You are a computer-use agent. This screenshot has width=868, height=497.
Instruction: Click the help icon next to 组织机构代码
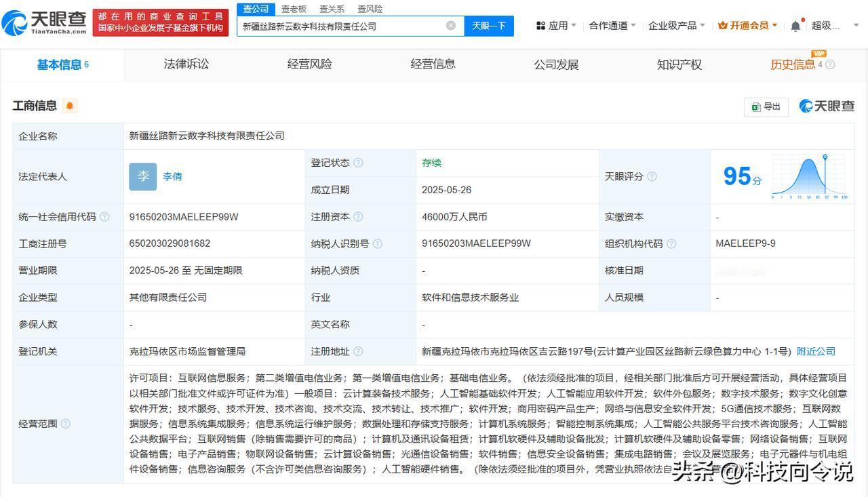(671, 243)
